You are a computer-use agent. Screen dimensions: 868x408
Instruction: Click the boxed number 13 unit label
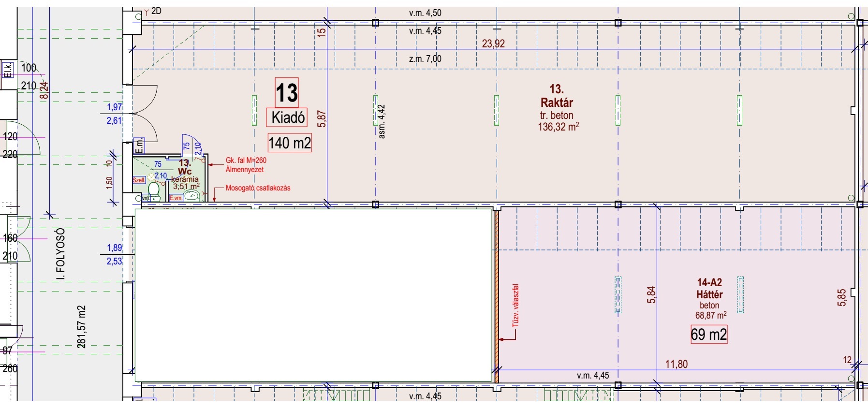click(x=287, y=92)
